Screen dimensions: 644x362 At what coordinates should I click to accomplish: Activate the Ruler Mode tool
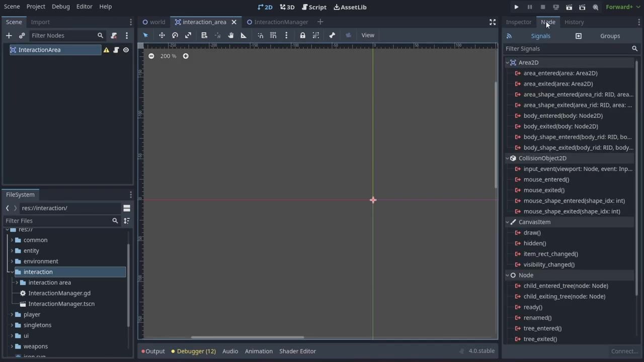(244, 35)
